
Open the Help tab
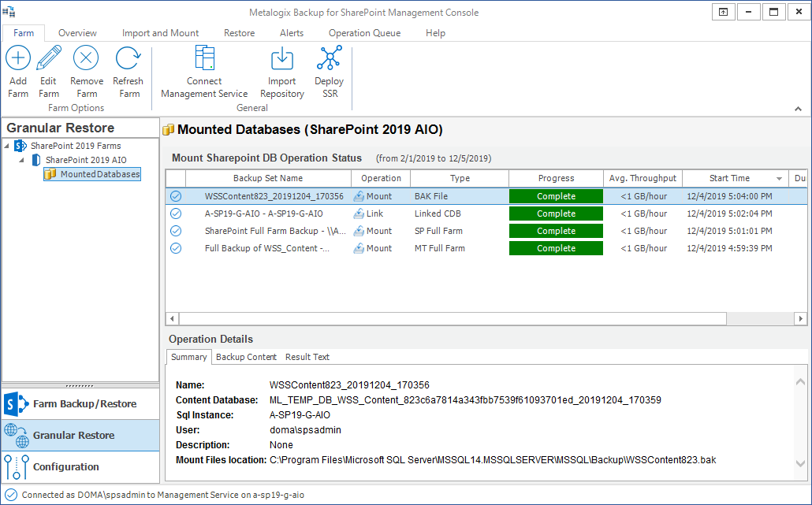pos(435,32)
